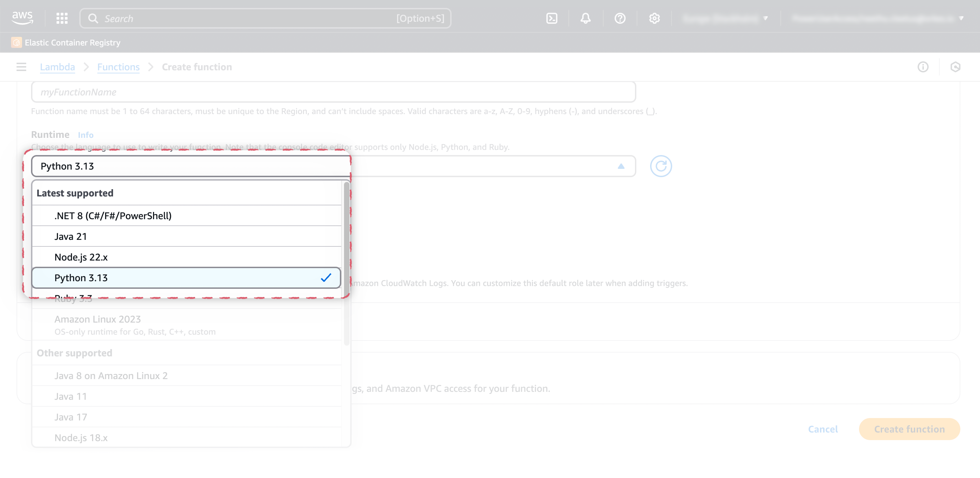Click the function name input field
Screen dimensions: 980x478
tap(333, 92)
